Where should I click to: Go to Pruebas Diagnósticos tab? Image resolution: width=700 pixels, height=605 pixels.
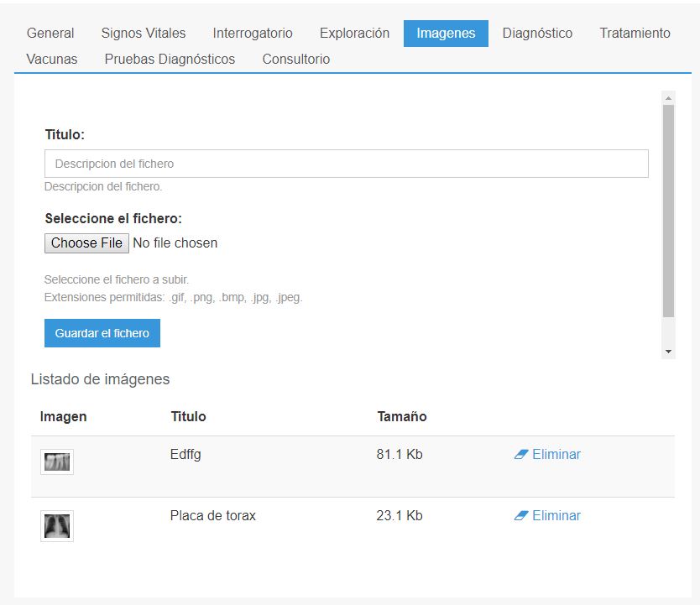point(170,59)
